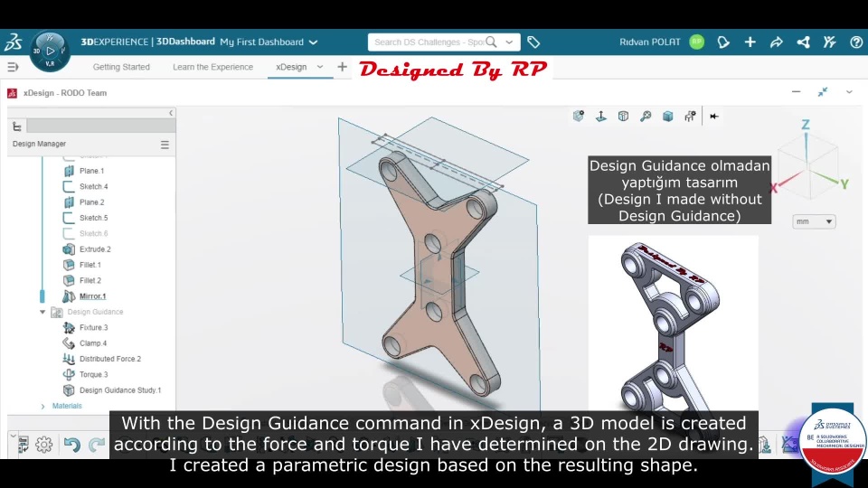Click the Rıdvan POLAT user name
This screenshot has height=488, width=868.
pos(650,42)
